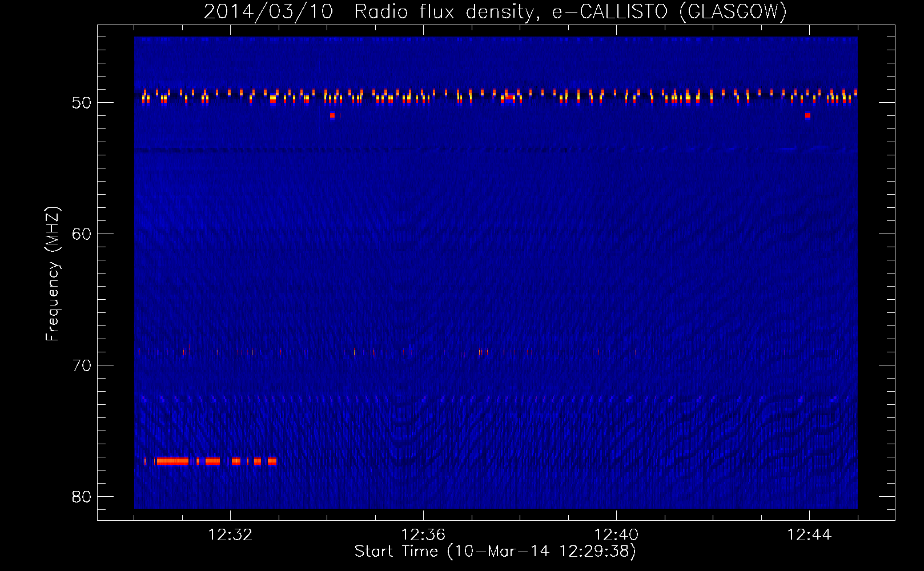Click the 60 frequency tick label
This screenshot has width=924, height=571.
pyautogui.click(x=82, y=234)
